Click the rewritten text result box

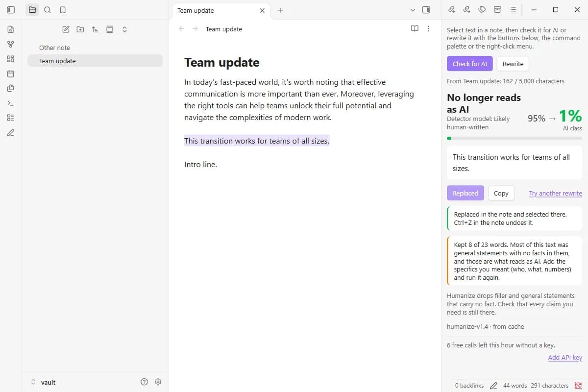(514, 163)
